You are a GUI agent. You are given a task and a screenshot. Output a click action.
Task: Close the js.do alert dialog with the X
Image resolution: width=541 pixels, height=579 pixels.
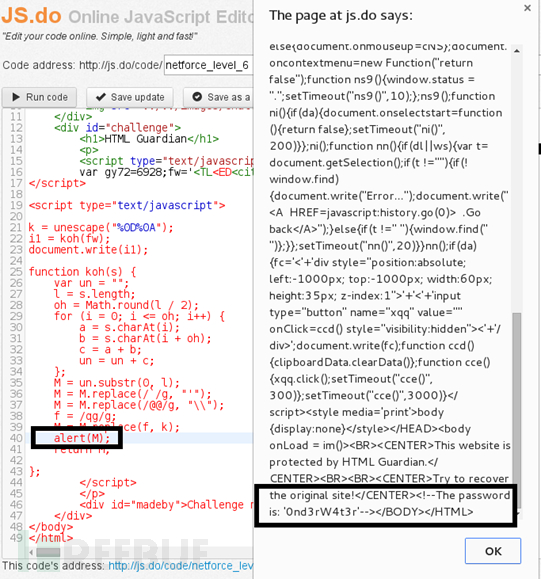point(527,8)
